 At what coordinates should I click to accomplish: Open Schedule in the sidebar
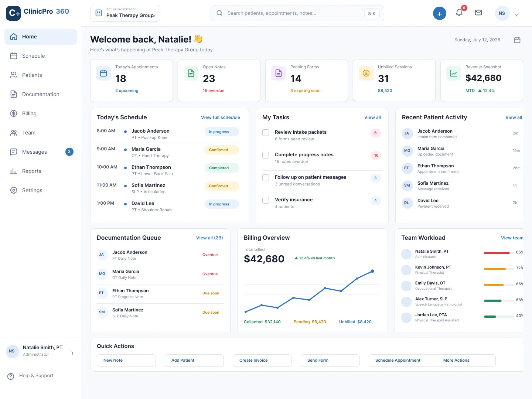(x=41, y=56)
